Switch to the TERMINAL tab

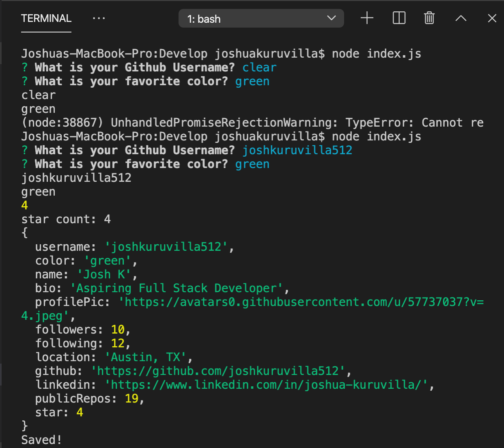coord(46,18)
